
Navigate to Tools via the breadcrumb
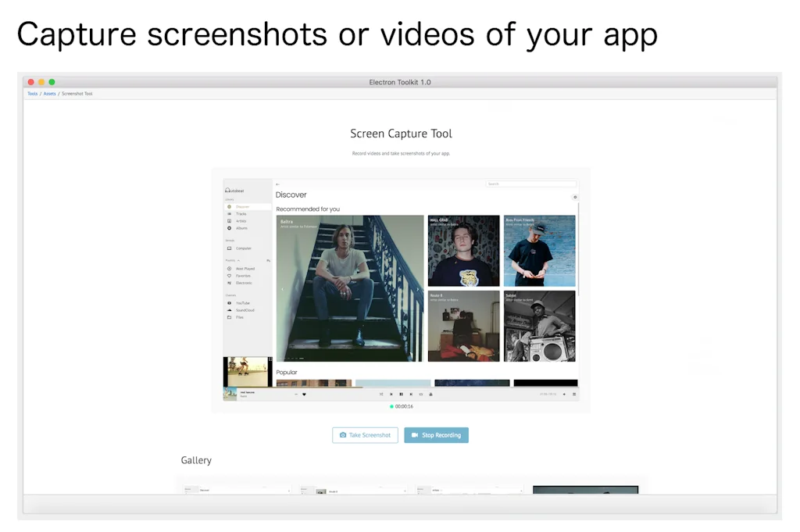tap(32, 93)
